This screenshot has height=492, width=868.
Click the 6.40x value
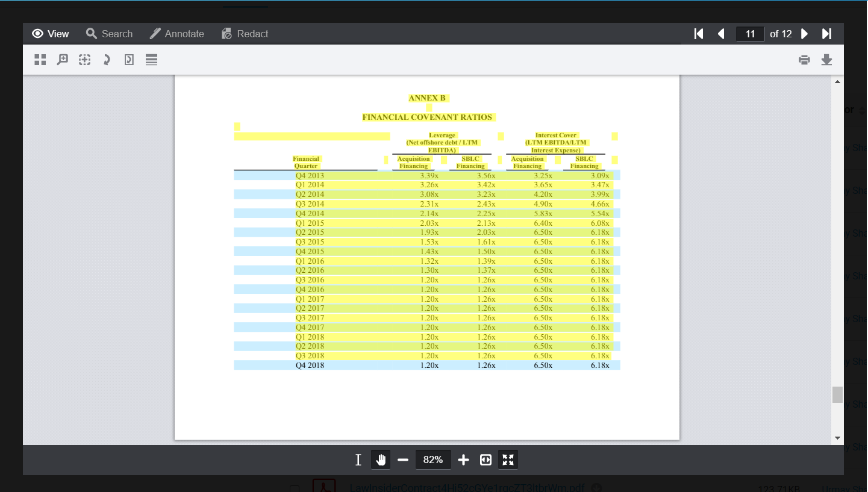[x=543, y=223]
